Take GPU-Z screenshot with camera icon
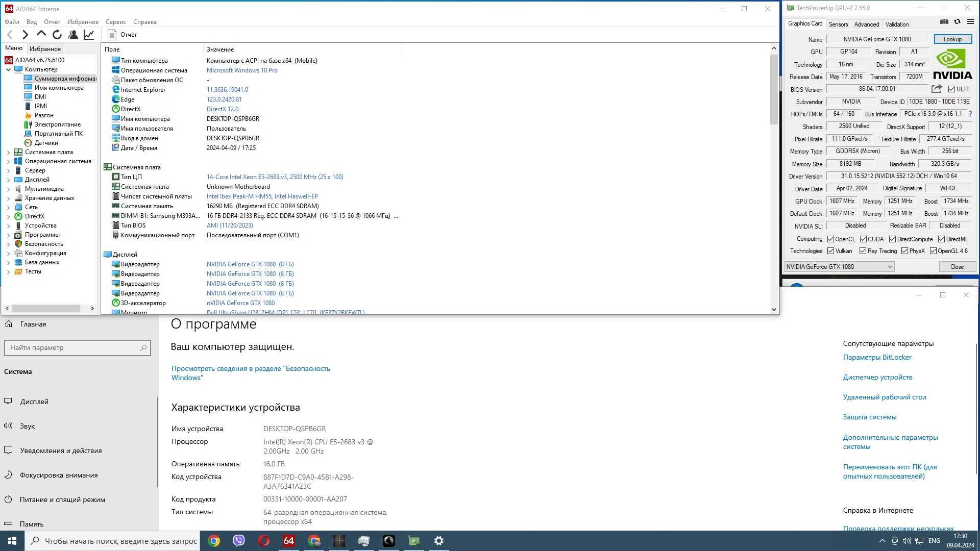Viewport: 980px width, 551px height. [944, 22]
